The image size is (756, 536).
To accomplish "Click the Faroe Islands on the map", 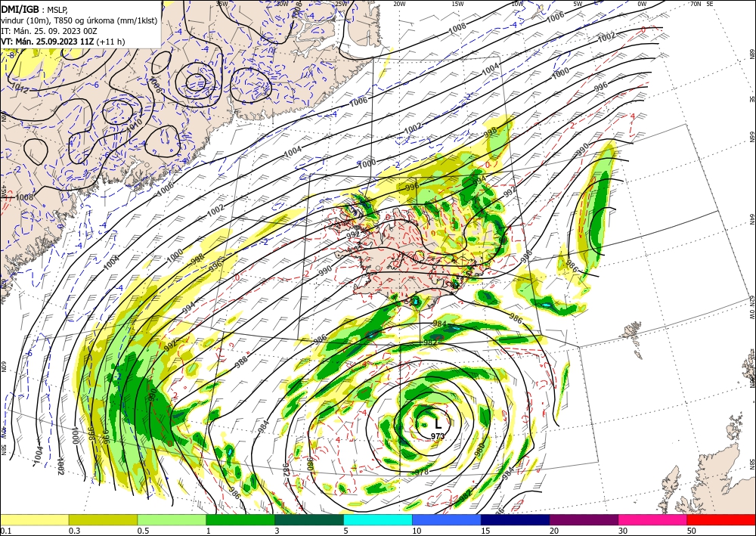I will [632, 340].
